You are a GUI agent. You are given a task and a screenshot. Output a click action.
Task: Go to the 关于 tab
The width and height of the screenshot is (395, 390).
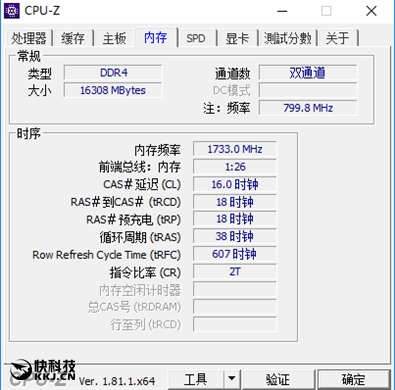click(338, 38)
